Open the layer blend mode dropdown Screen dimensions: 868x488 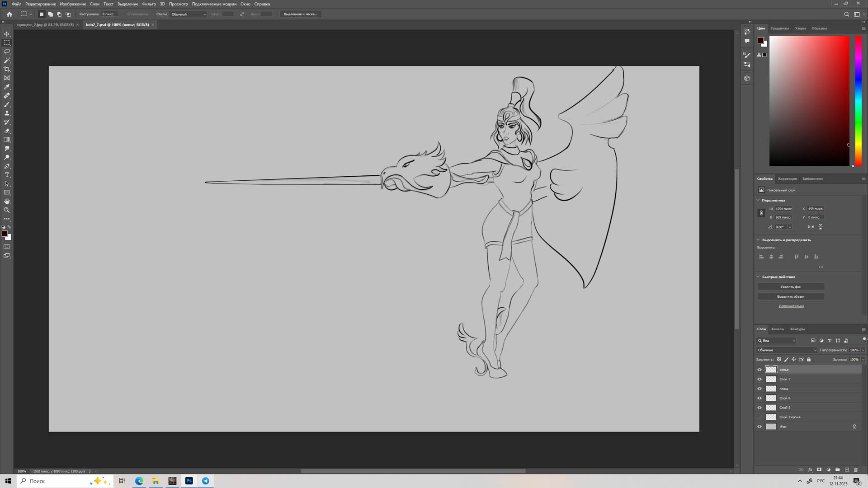click(787, 350)
